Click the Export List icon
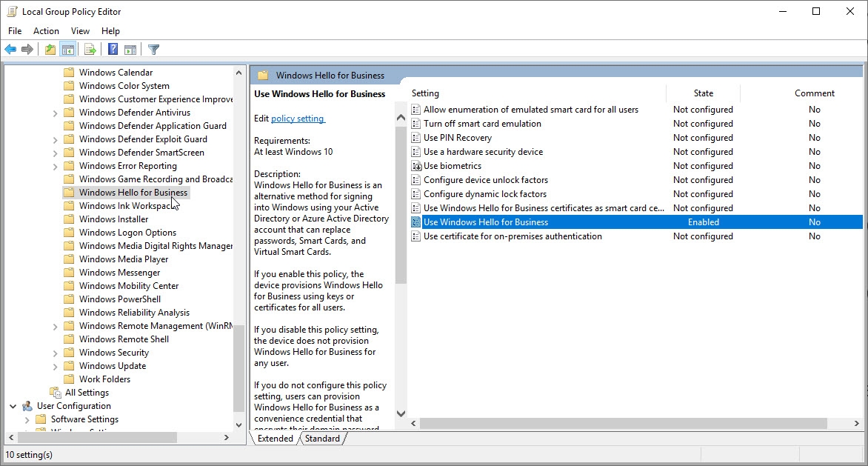This screenshot has height=466, width=868. click(89, 49)
